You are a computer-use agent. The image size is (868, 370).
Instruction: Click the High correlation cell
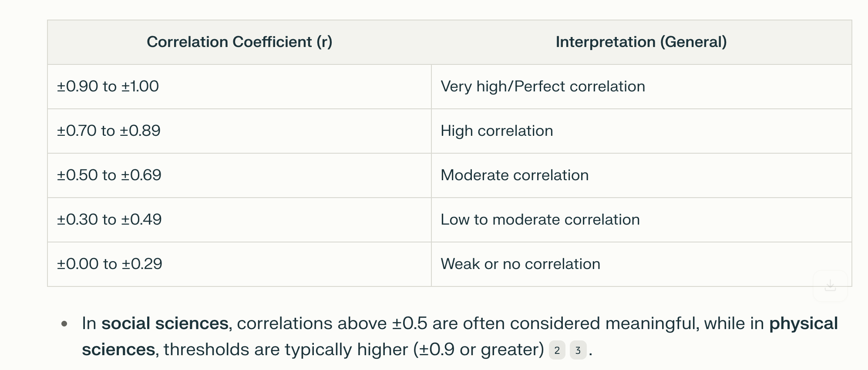click(x=641, y=131)
